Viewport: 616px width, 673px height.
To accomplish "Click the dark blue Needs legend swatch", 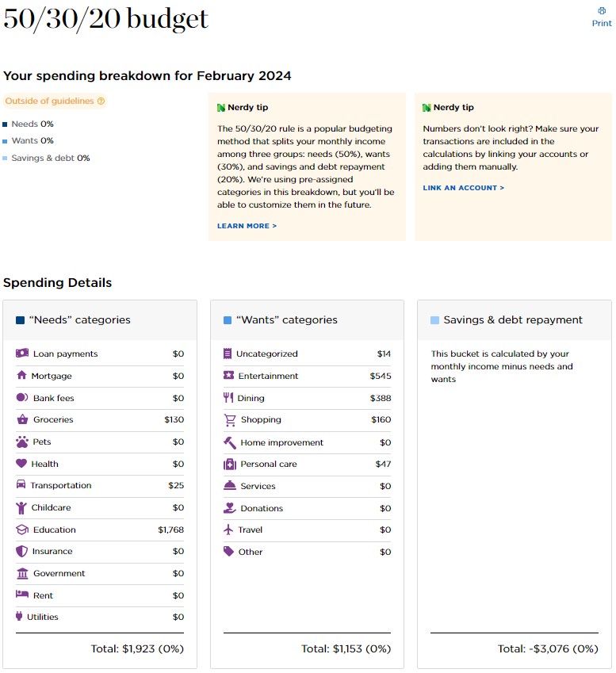I will pos(6,124).
